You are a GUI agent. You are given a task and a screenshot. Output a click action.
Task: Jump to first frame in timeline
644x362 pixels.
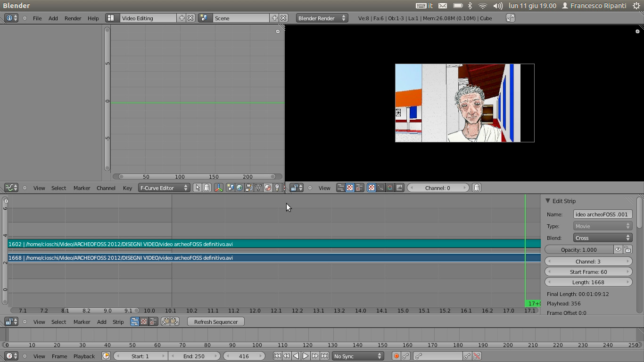(x=277, y=356)
